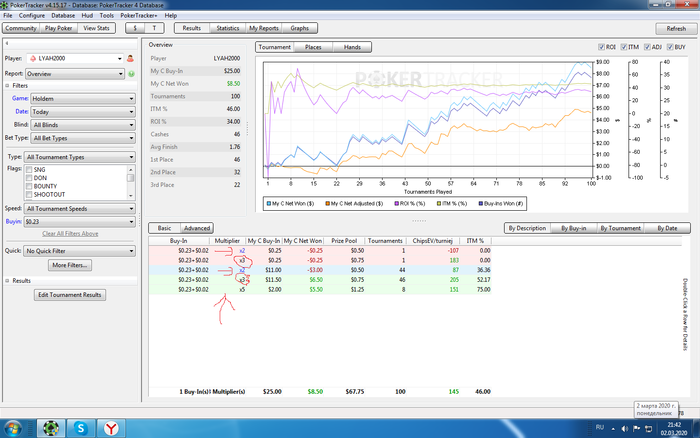
Task: Select the Hands graph tab
Action: click(x=352, y=47)
